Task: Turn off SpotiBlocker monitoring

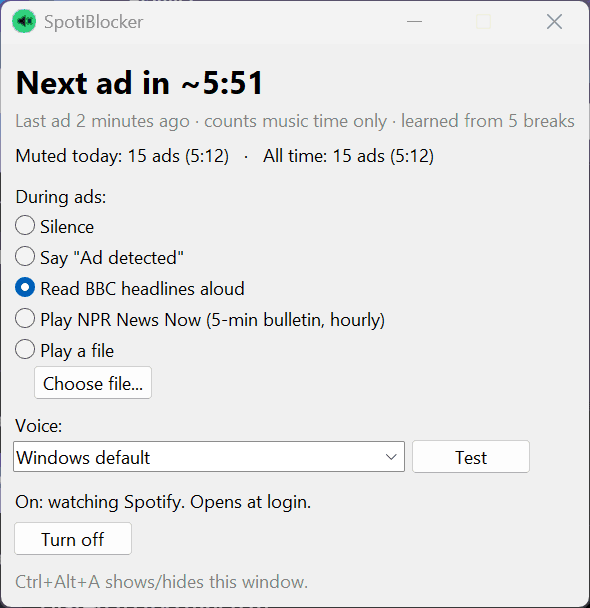Action: click(73, 539)
